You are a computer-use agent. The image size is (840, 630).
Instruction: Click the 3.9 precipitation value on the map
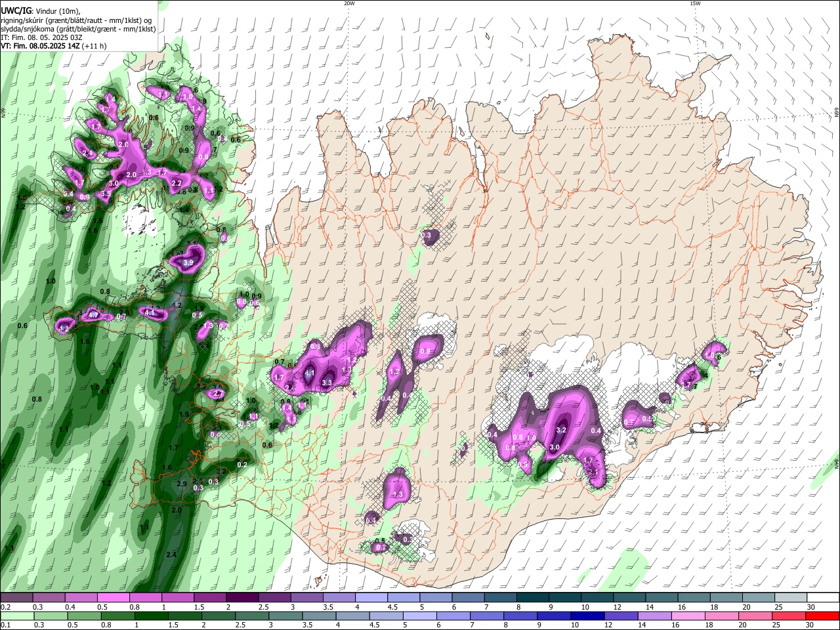(188, 262)
